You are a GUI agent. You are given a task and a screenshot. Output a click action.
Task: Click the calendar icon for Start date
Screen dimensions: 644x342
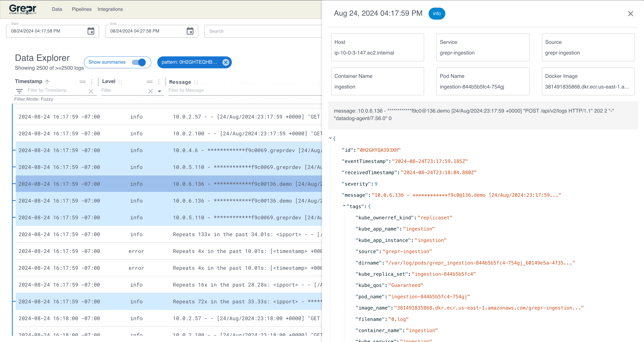click(x=91, y=31)
